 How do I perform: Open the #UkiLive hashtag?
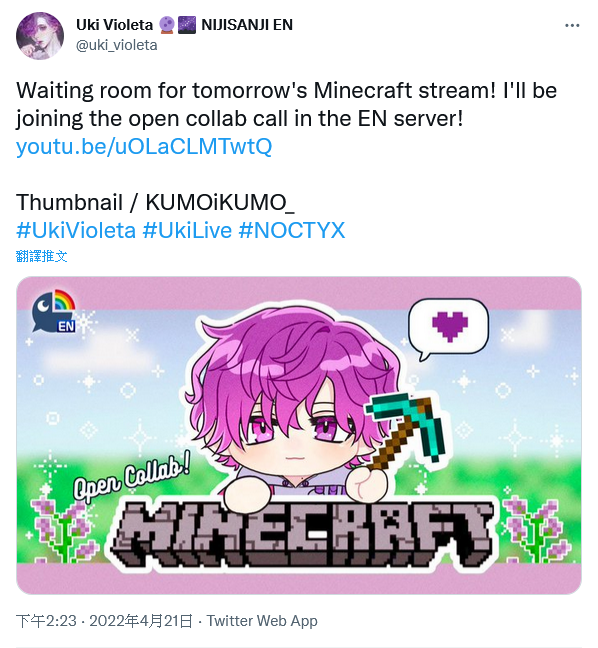point(187,230)
